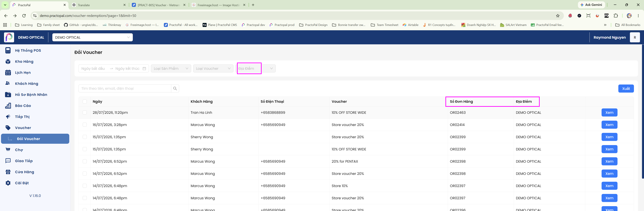Select checkbox for OR02398 Store voucher 20% row
This screenshot has width=644, height=211.
(85, 174)
